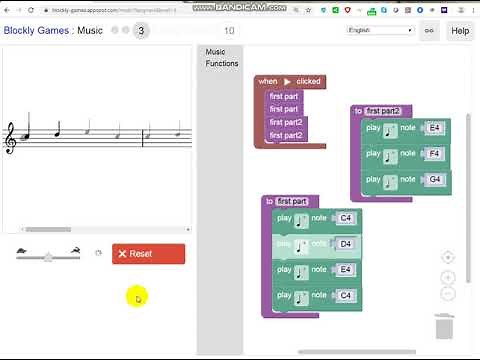Select level 3 indicator
The width and height of the screenshot is (480, 360).
(x=141, y=31)
